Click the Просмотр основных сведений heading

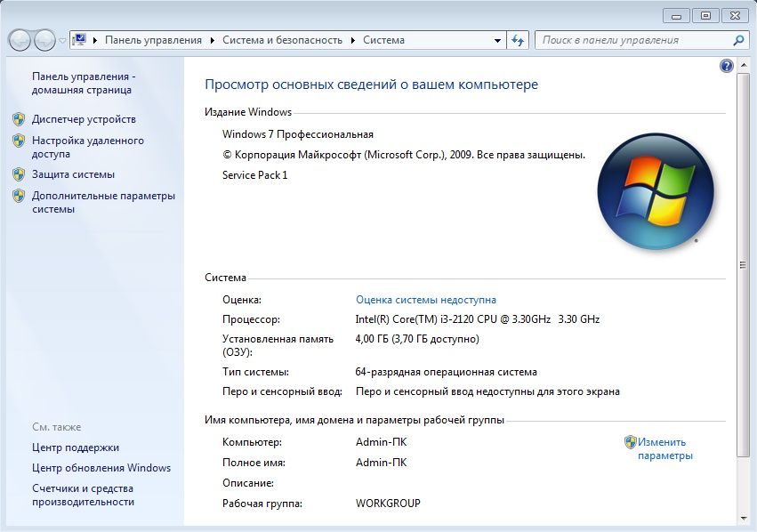(371, 85)
